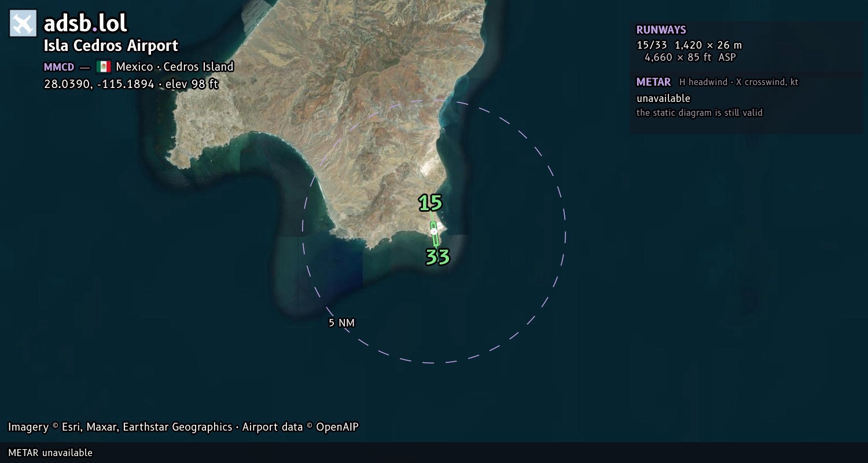This screenshot has width=868, height=463.
Task: Click the airport reference point marker on runway
Action: (x=434, y=231)
